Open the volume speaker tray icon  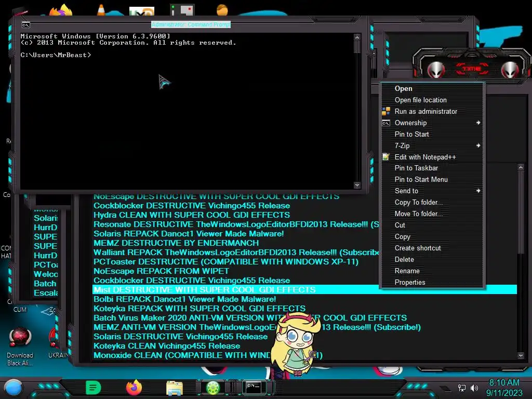pos(474,388)
